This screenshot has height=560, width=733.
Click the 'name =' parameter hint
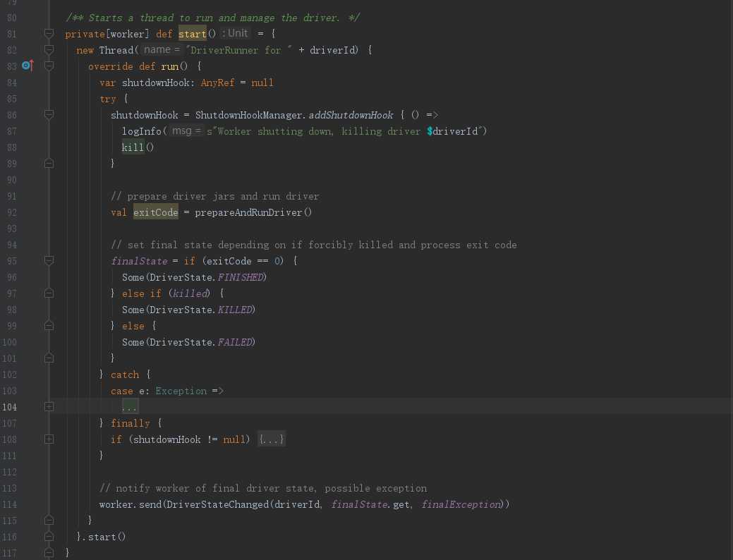coord(162,49)
